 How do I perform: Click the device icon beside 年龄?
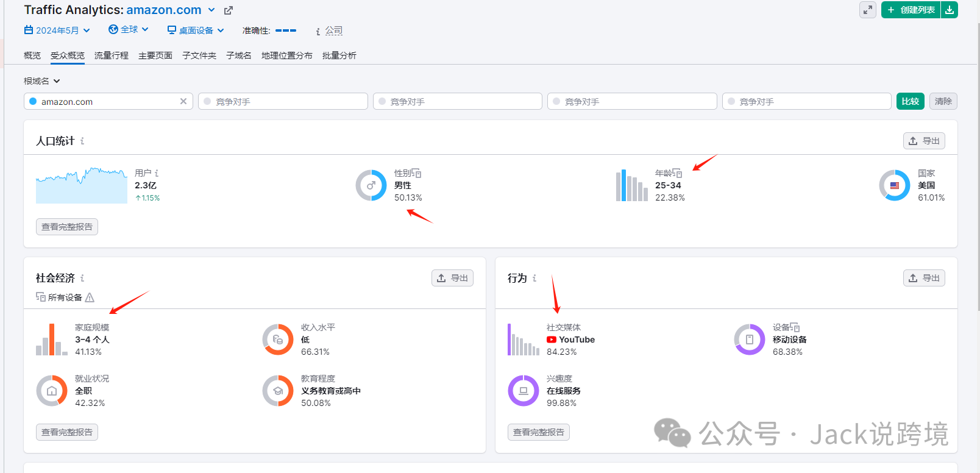[677, 173]
